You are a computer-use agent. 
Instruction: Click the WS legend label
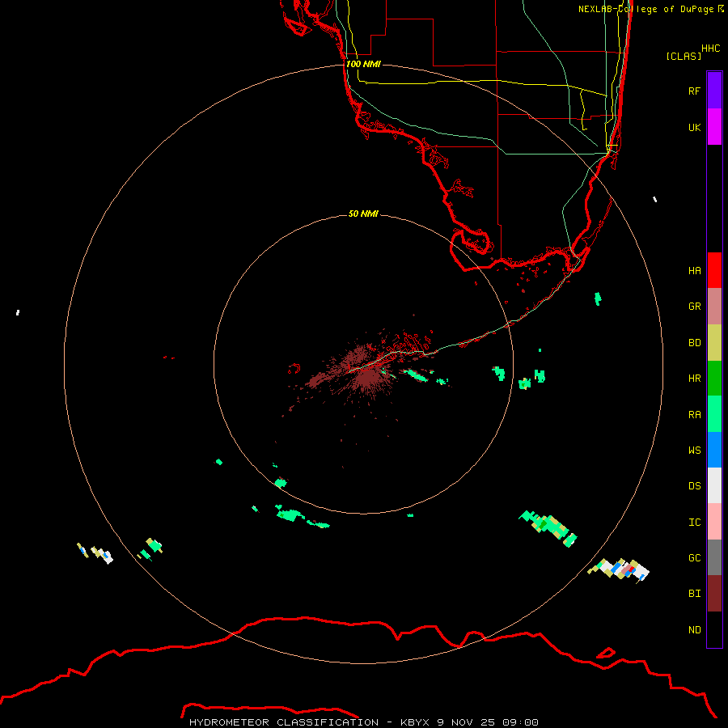pos(694,450)
